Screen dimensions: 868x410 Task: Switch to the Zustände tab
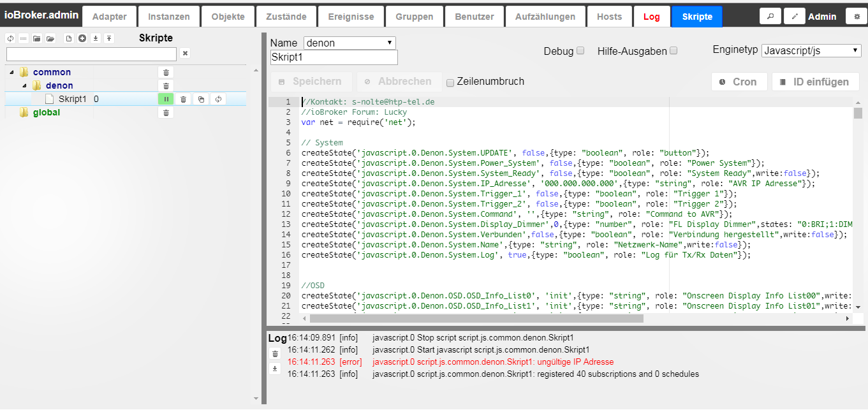point(285,17)
